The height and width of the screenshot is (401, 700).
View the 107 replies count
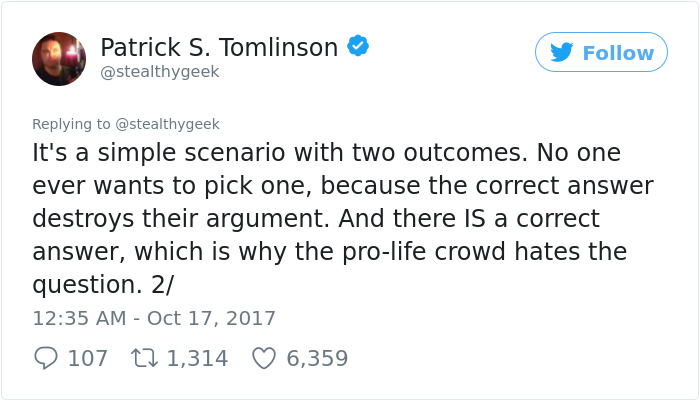(88, 358)
